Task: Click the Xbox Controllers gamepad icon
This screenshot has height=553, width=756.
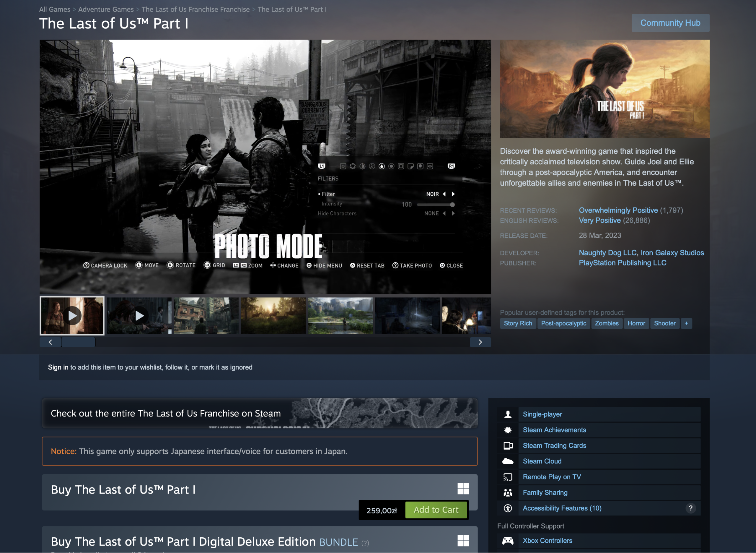Action: [508, 541]
